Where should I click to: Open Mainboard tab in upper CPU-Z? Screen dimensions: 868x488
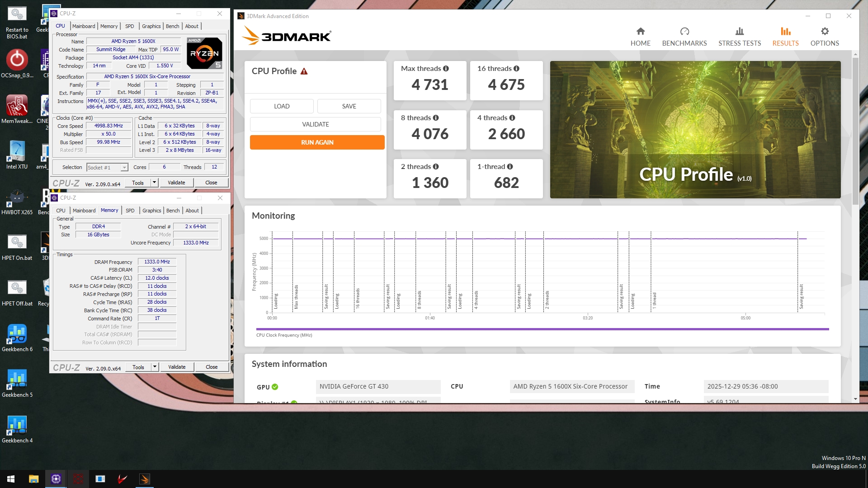pyautogui.click(x=84, y=26)
